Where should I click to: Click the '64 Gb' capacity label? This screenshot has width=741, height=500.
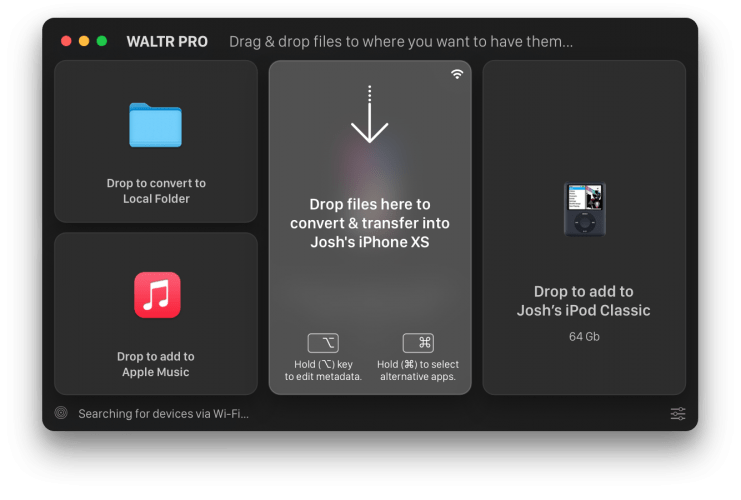tap(584, 336)
